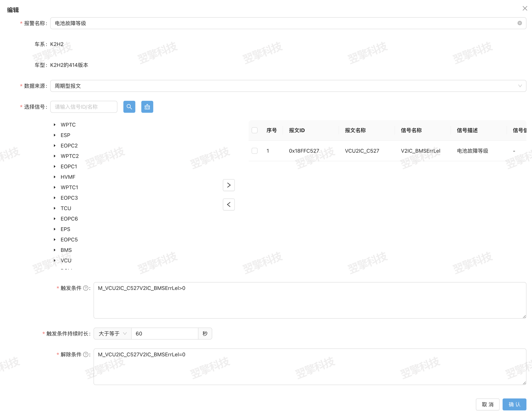Screen dimensions: 532x415
Task: Expand the VCU tree node
Action: tap(54, 261)
